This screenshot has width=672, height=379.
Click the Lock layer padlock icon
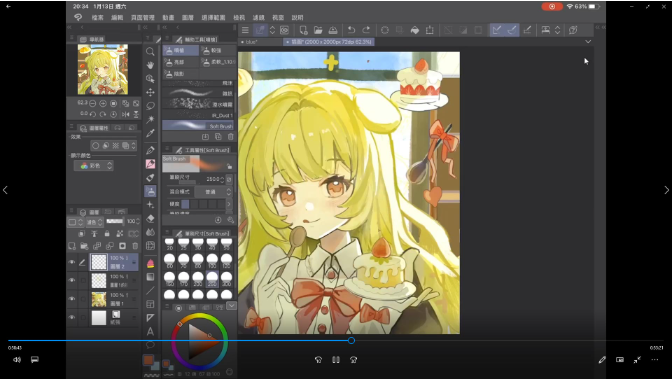pos(107,234)
